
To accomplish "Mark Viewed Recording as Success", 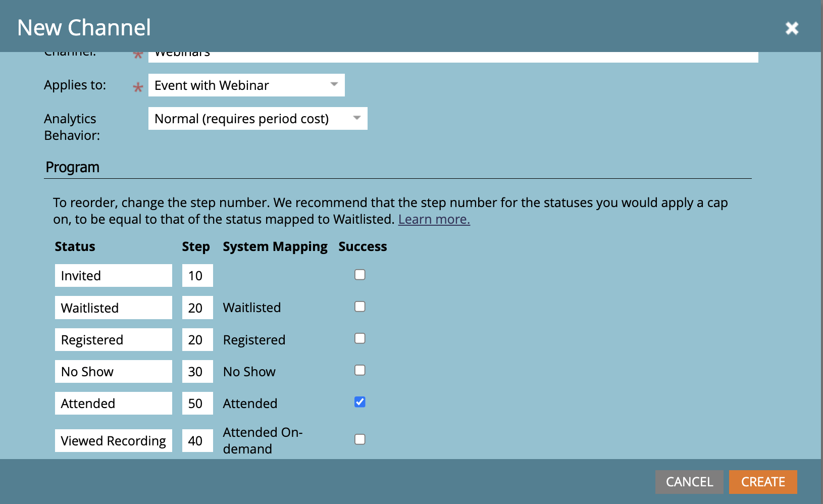I will click(x=359, y=440).
